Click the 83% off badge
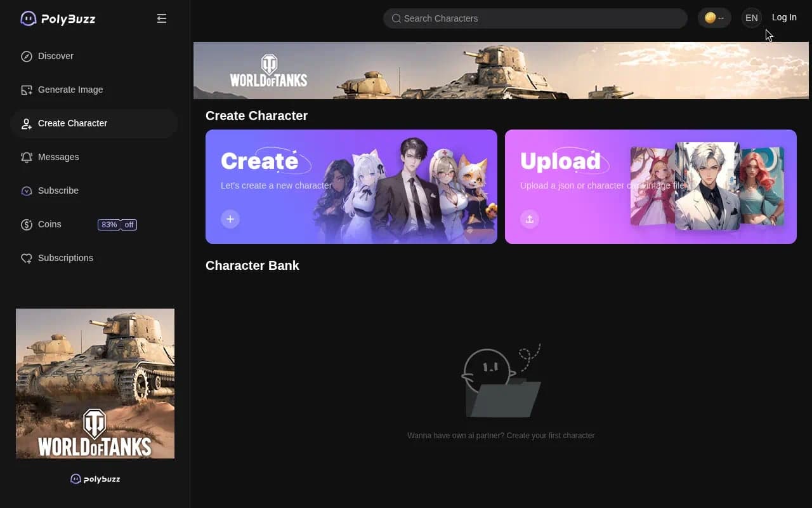Screen dimensions: 812x508 [117, 225]
